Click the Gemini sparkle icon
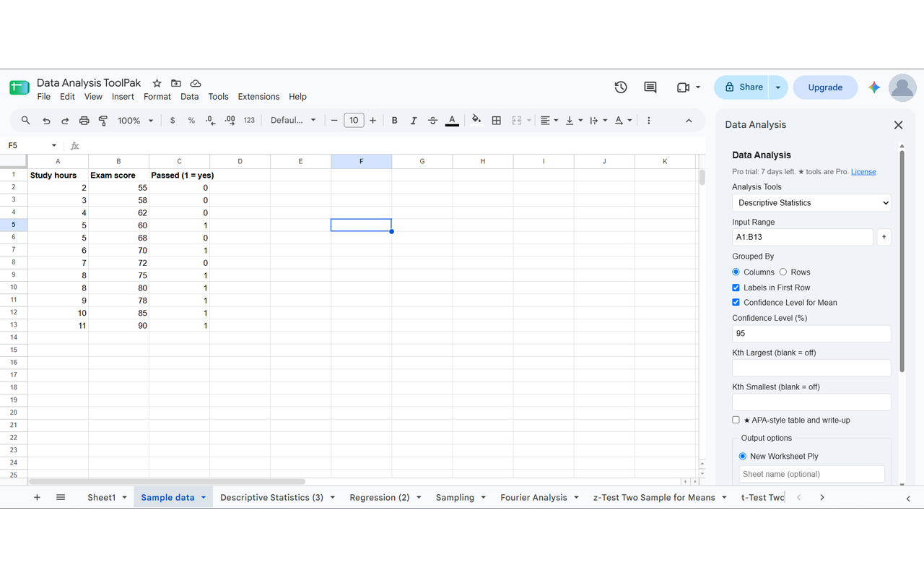 (x=874, y=87)
